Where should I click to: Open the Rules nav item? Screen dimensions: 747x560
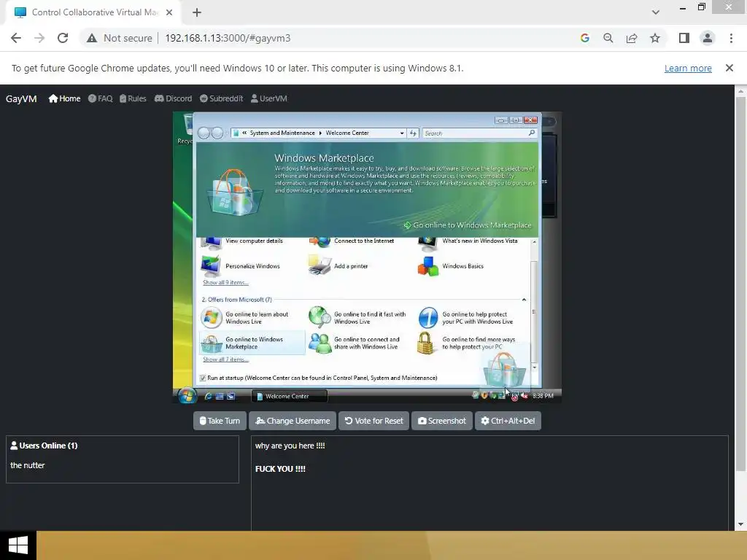tap(133, 98)
